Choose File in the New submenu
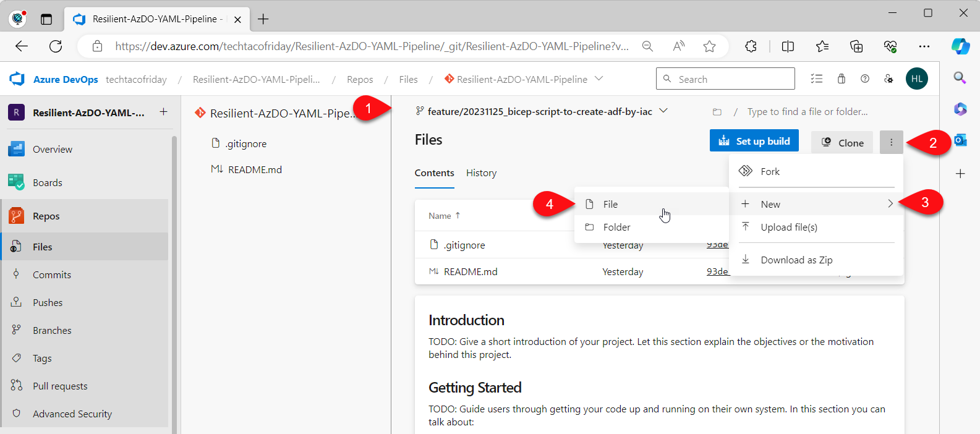Viewport: 980px width, 434px height. tap(652, 204)
